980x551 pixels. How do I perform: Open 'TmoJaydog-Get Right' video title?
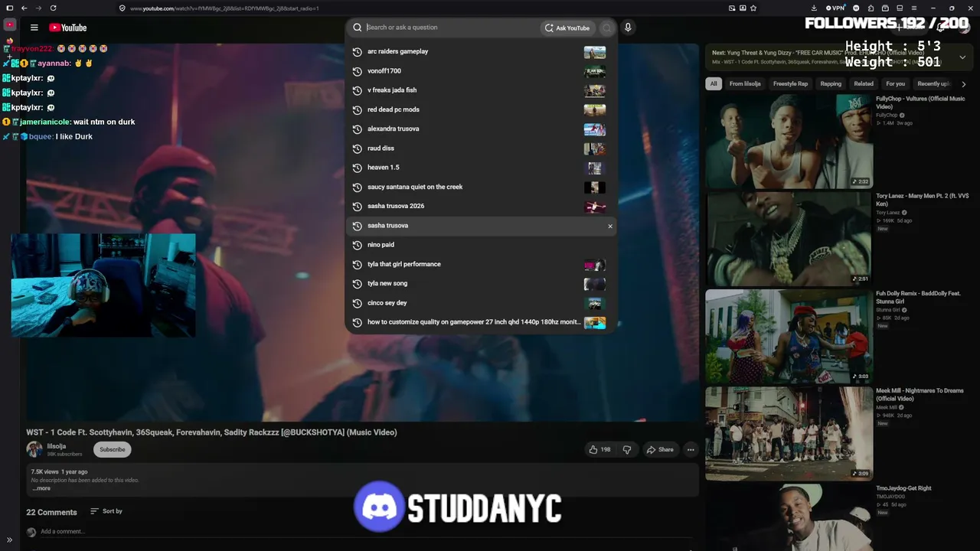[903, 488]
